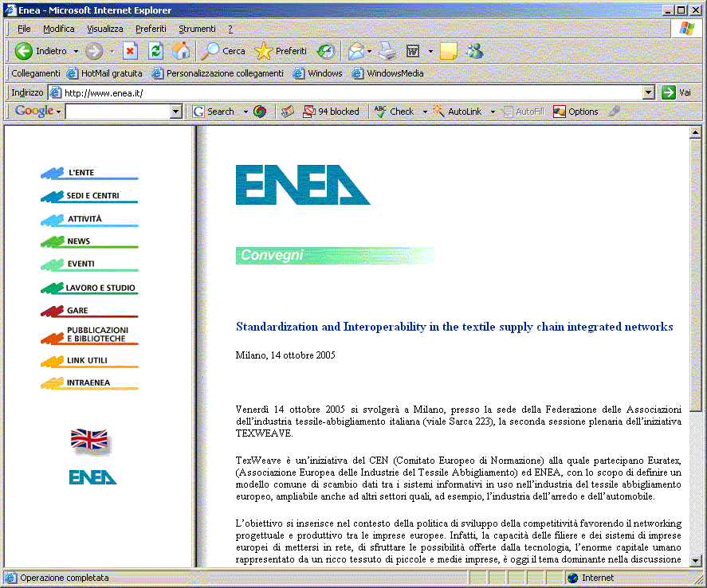Click the highlighter pen icon

tap(614, 111)
